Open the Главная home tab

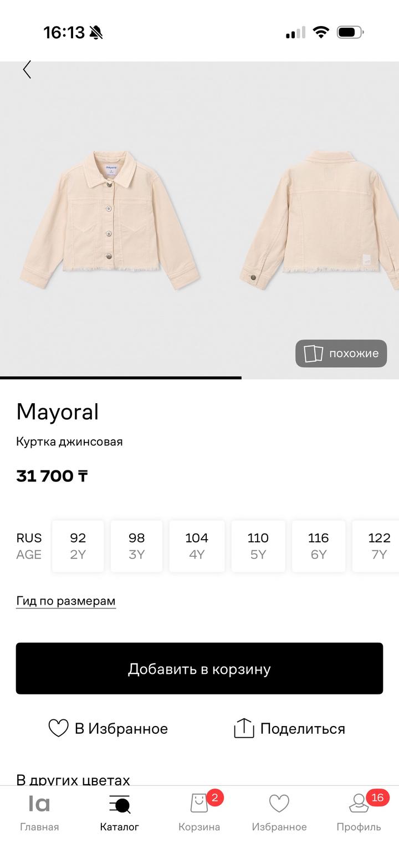[x=39, y=812]
